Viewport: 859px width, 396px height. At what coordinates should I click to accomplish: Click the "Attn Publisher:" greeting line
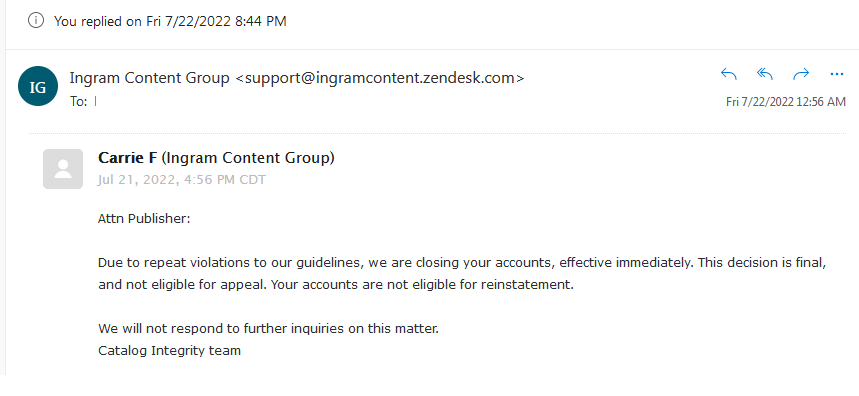coord(144,219)
